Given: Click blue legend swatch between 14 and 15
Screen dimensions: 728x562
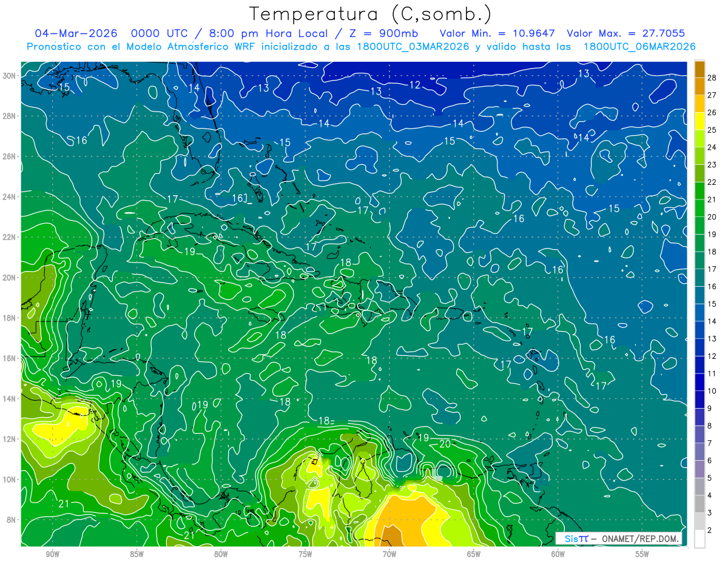Looking at the screenshot, I should (699, 312).
